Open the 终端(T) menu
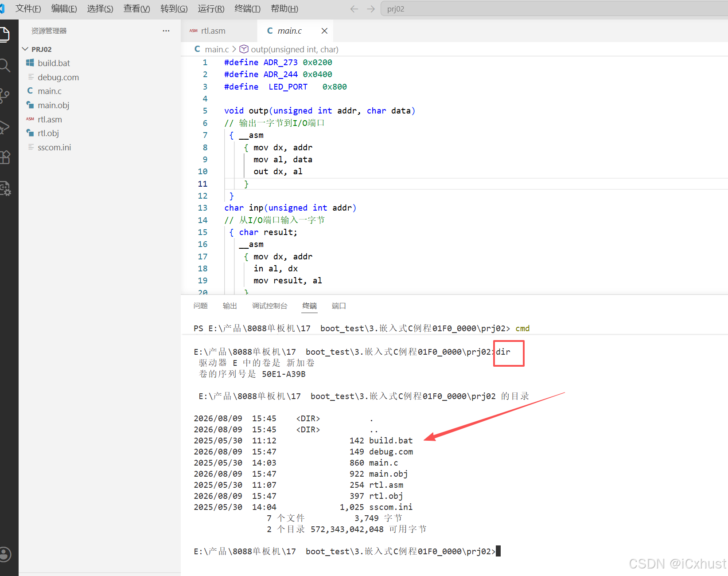Screen dimensions: 728x576 coord(247,9)
